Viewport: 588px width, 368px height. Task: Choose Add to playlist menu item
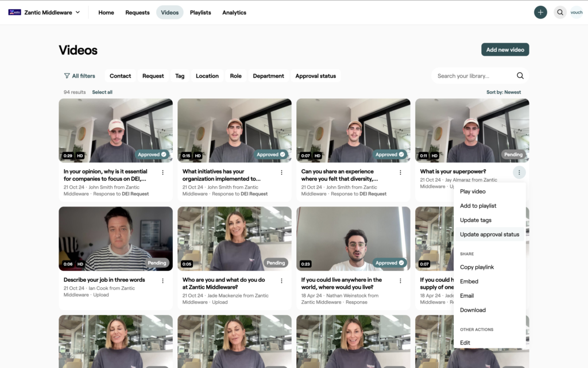(x=489, y=206)
